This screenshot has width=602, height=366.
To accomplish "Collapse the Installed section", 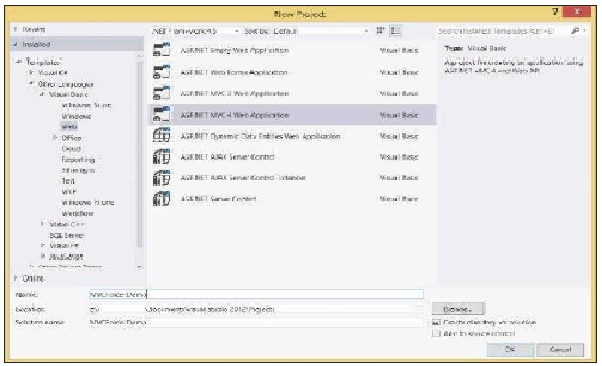I will [x=15, y=44].
